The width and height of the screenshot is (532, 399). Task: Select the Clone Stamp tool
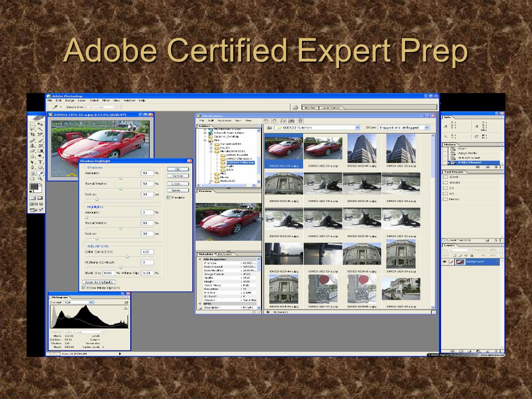[x=33, y=146]
